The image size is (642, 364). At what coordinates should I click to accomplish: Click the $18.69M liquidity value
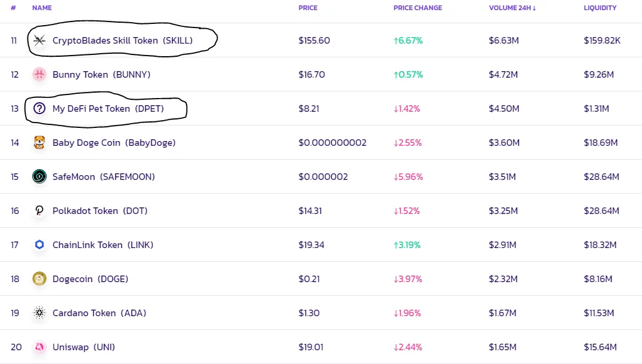[601, 142]
